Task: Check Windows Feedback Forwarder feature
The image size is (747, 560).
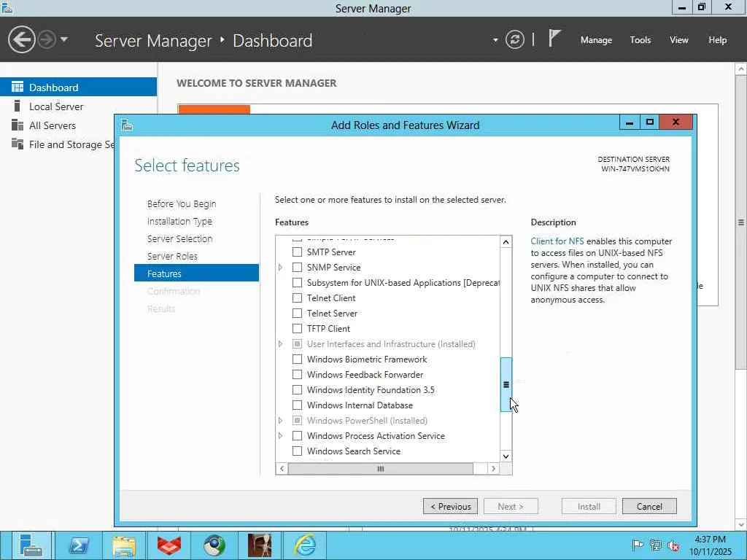Action: pyautogui.click(x=297, y=374)
